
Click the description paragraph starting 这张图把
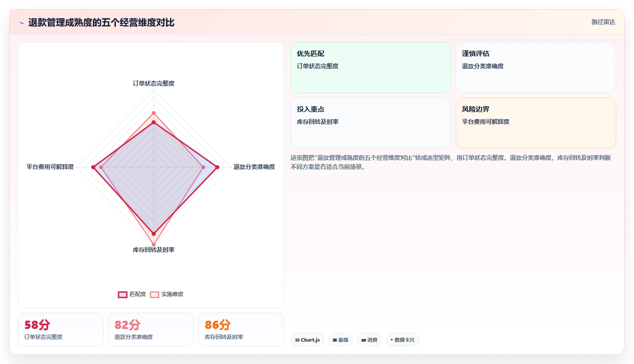451,162
